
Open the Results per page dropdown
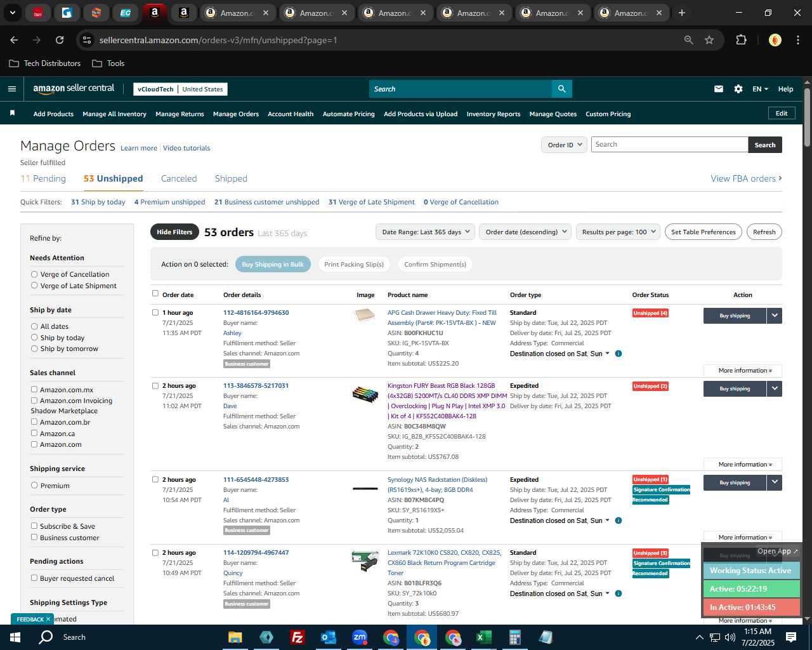tap(618, 232)
